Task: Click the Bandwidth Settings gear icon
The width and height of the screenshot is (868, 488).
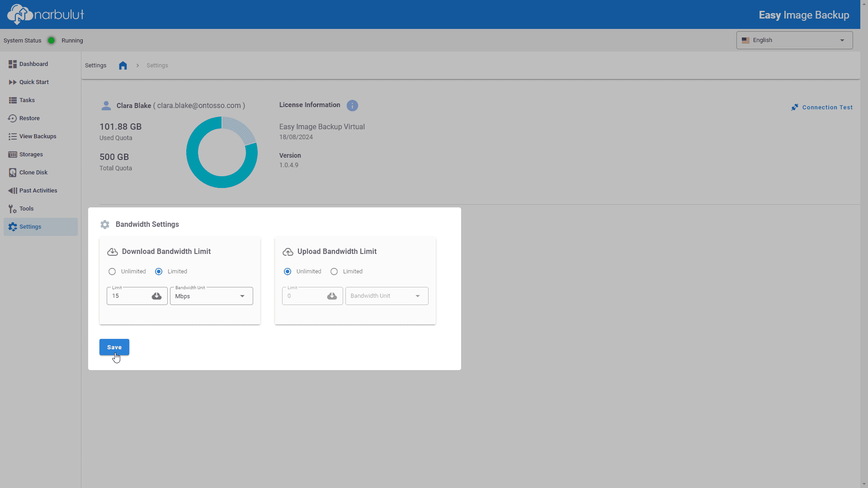Action: click(x=105, y=225)
